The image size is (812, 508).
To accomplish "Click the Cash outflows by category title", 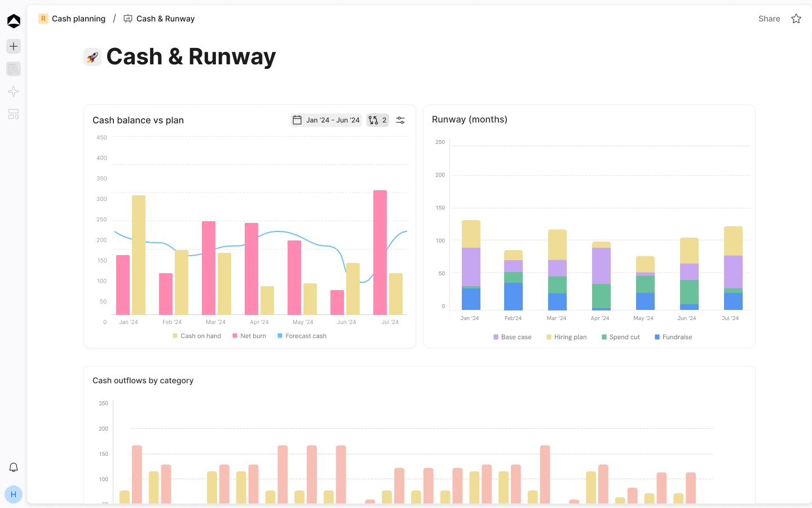I will [143, 380].
